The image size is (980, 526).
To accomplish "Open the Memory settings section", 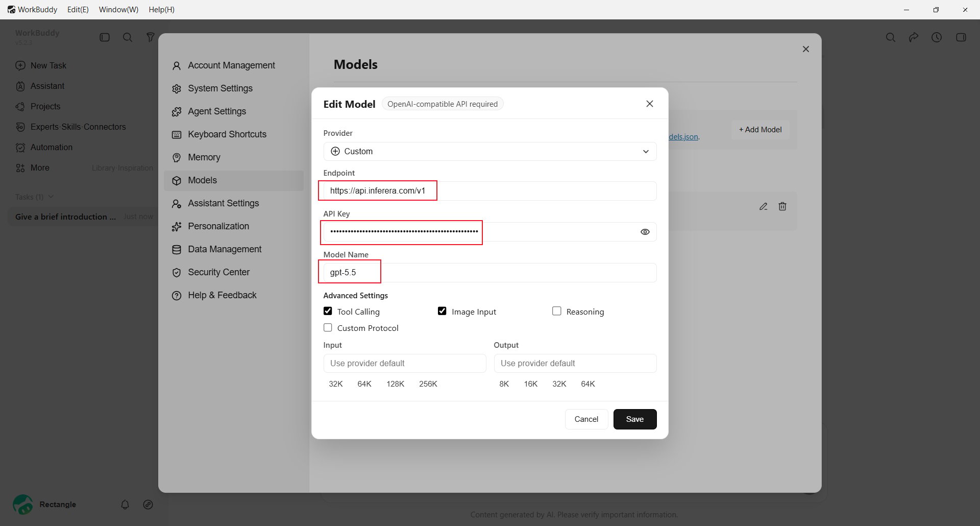I will [234, 157].
